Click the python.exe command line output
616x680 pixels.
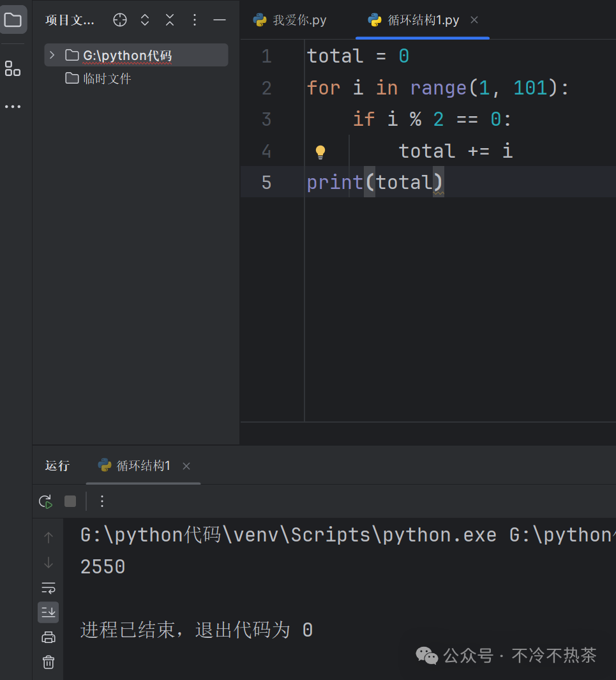click(x=348, y=535)
